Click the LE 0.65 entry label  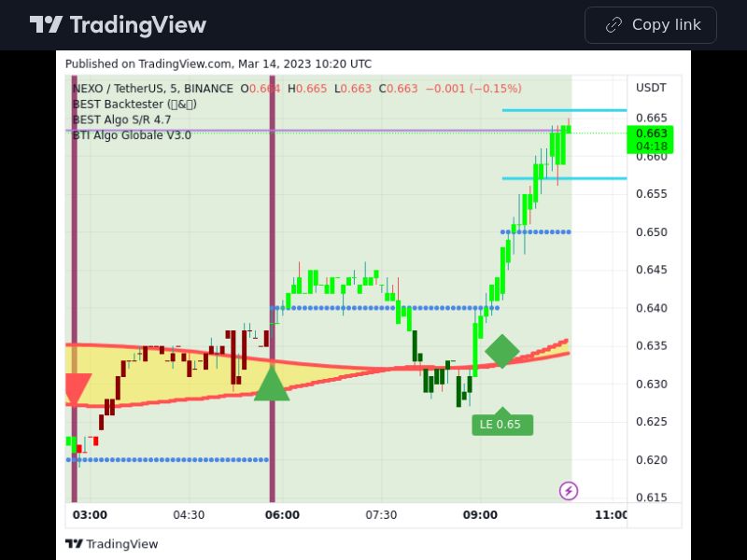pyautogui.click(x=502, y=423)
